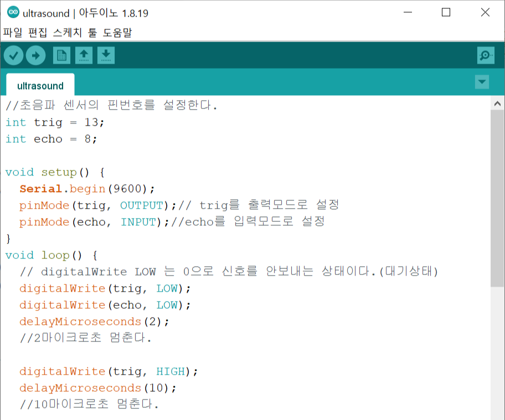This screenshot has width=505, height=420.
Task: Select the ultrasound sketch tab
Action: tap(40, 86)
